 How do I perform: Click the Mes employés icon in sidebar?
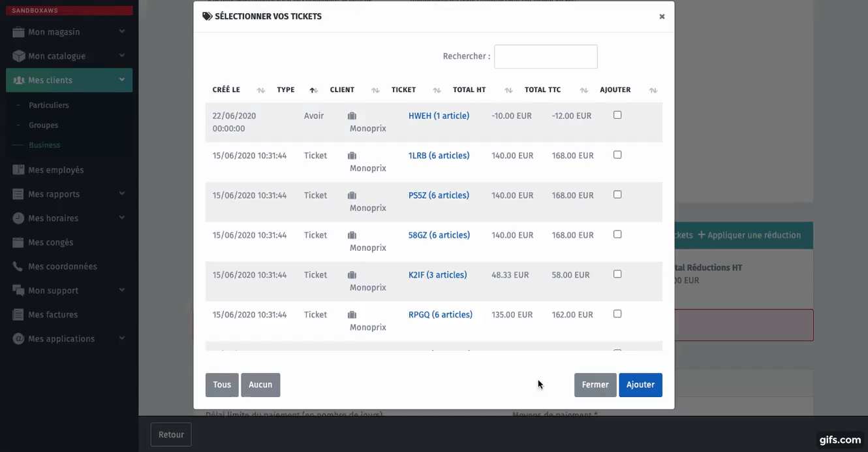click(x=18, y=170)
